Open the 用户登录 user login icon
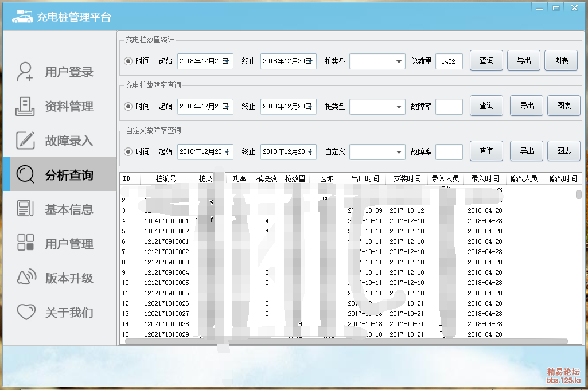 pyautogui.click(x=25, y=71)
